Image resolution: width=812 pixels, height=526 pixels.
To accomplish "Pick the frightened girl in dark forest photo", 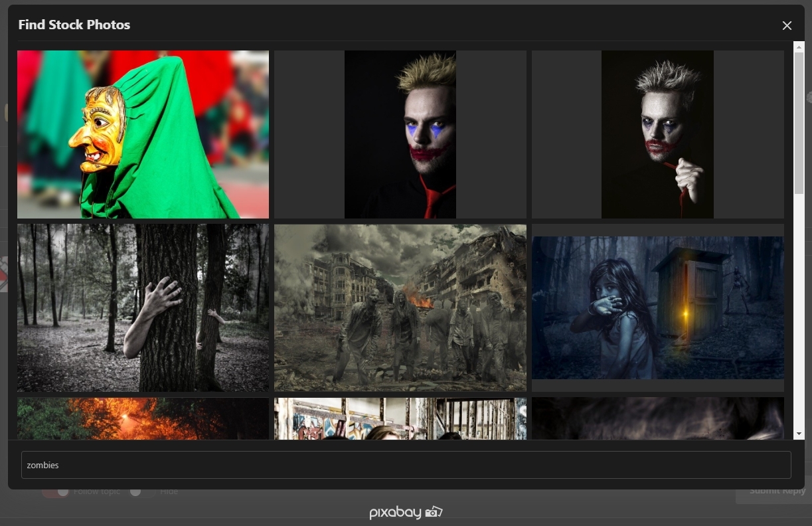I will pos(657,307).
